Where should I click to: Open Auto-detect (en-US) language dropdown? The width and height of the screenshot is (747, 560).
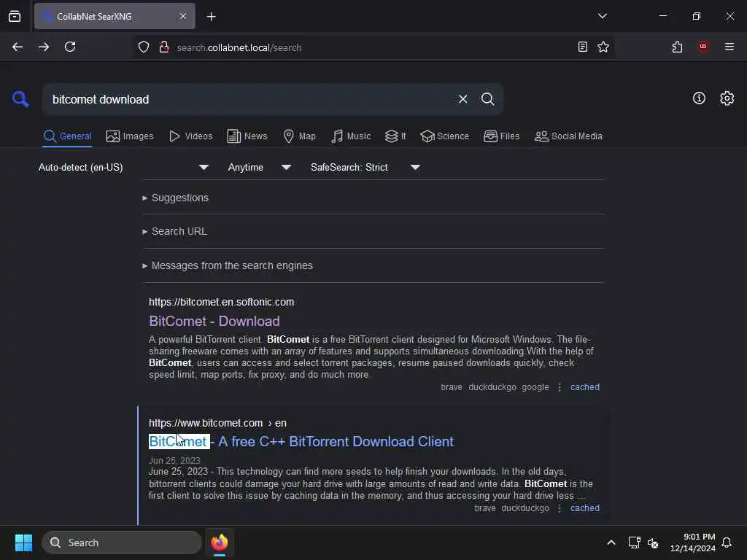click(x=124, y=167)
